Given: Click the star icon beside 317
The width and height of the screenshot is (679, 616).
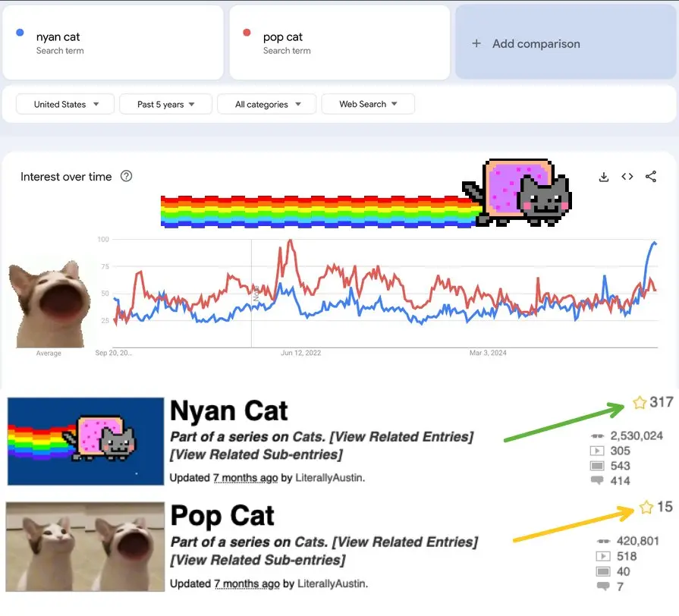Looking at the screenshot, I should pyautogui.click(x=639, y=403).
